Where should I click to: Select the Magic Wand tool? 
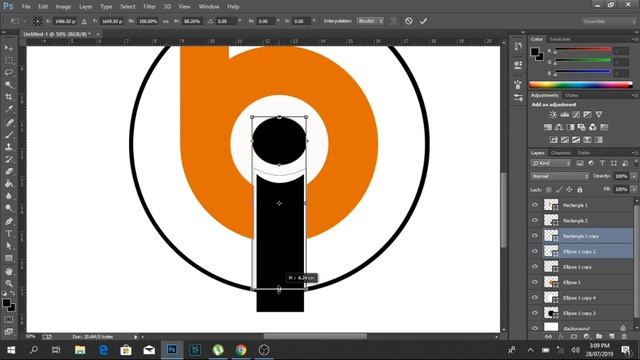[x=9, y=85]
